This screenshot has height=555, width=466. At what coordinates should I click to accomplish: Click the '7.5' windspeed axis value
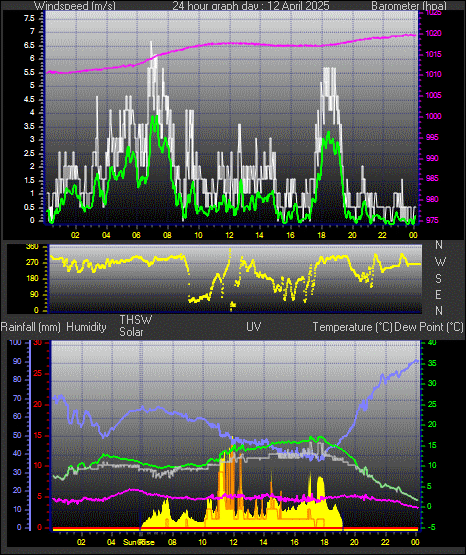[x=29, y=18]
